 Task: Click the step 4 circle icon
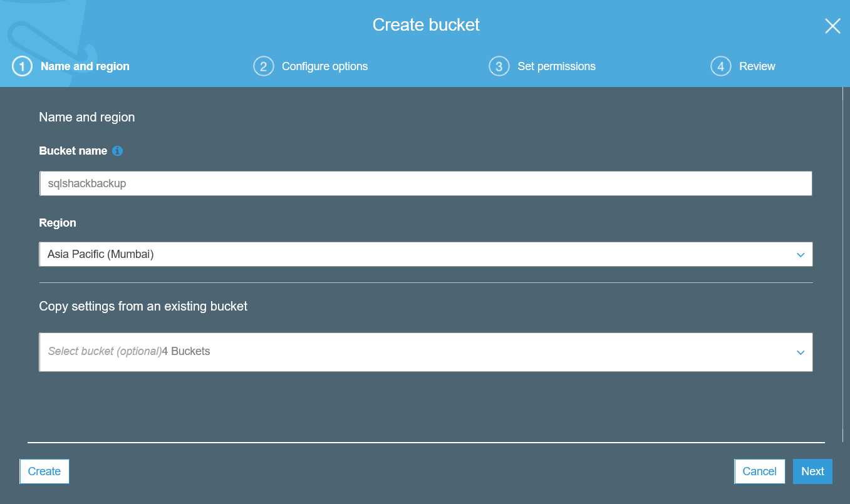pos(721,66)
